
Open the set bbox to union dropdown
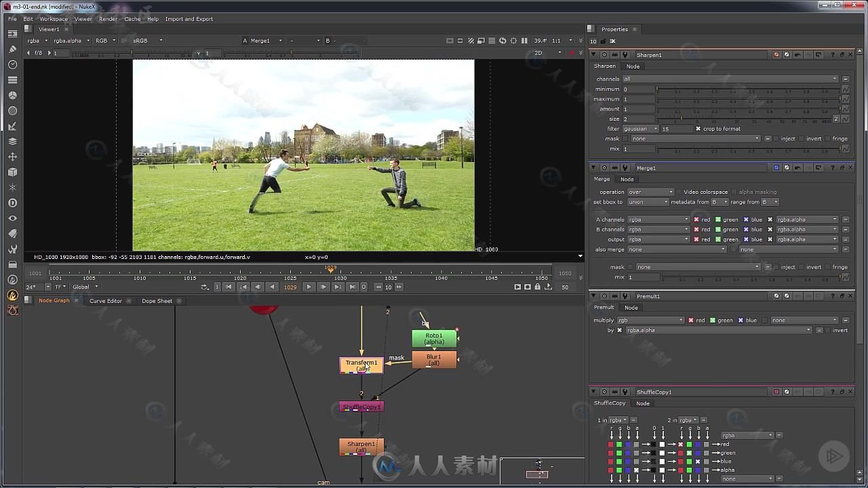click(x=648, y=202)
